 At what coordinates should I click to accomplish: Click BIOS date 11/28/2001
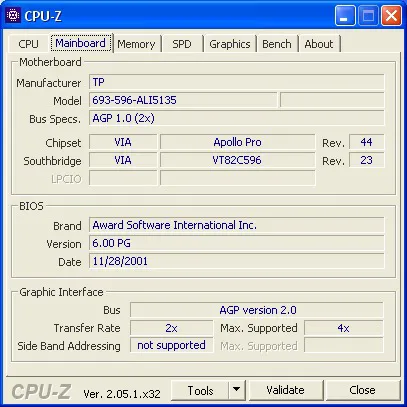(237, 261)
